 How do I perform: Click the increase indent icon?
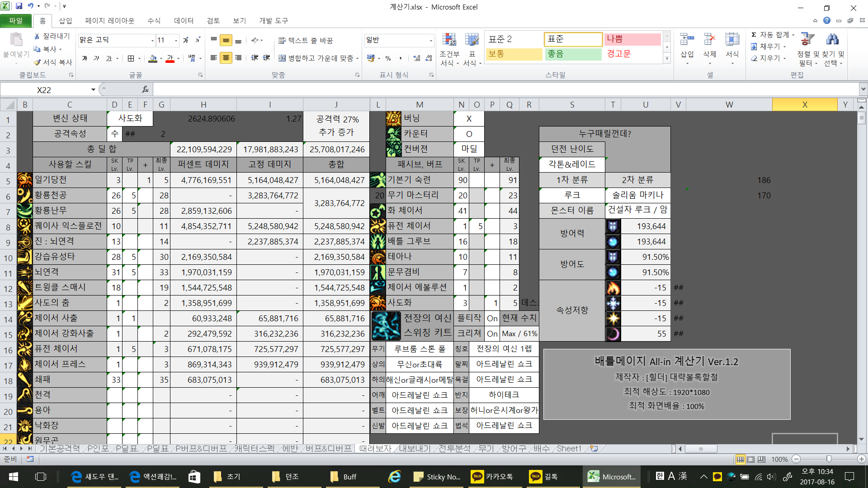click(x=267, y=58)
